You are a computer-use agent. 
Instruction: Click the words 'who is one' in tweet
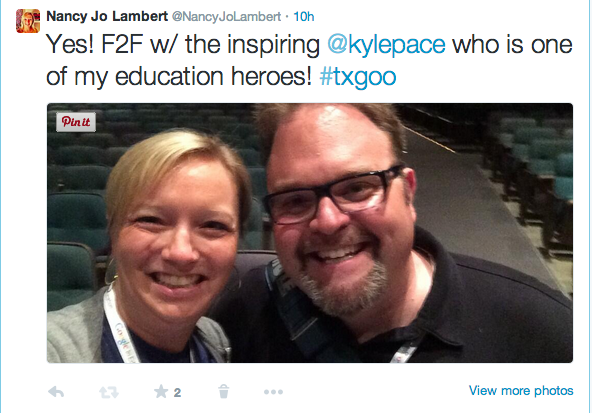tap(512, 45)
